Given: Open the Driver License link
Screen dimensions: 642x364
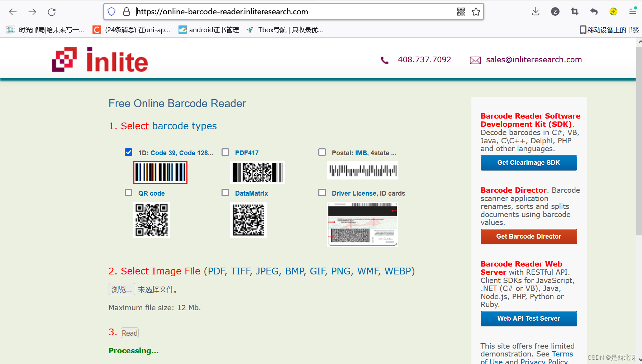Looking at the screenshot, I should [x=354, y=193].
